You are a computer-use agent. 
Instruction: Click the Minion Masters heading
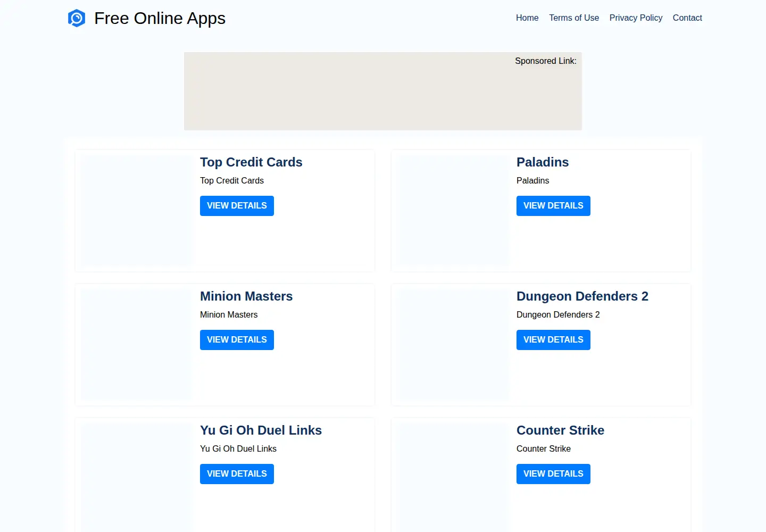tap(246, 296)
